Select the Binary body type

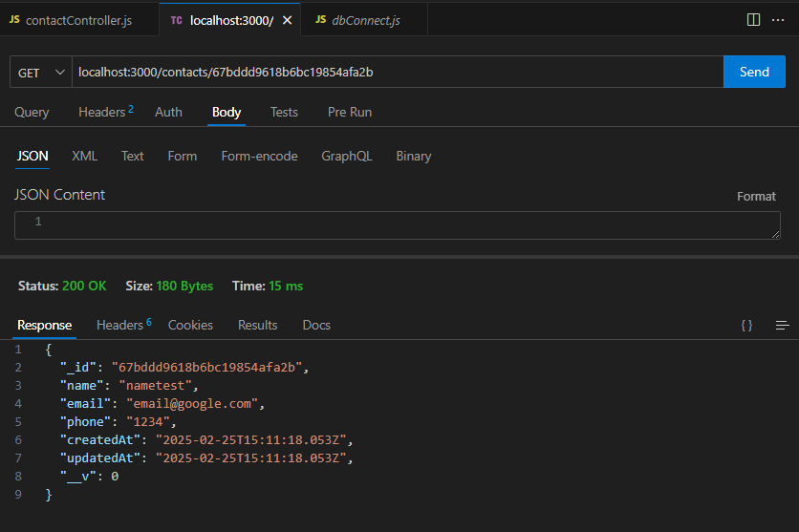pyautogui.click(x=414, y=156)
